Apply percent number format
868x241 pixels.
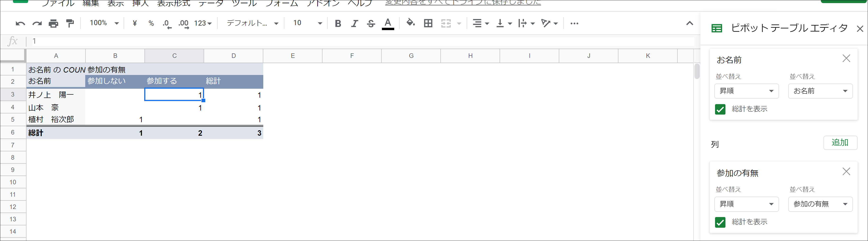tap(151, 23)
